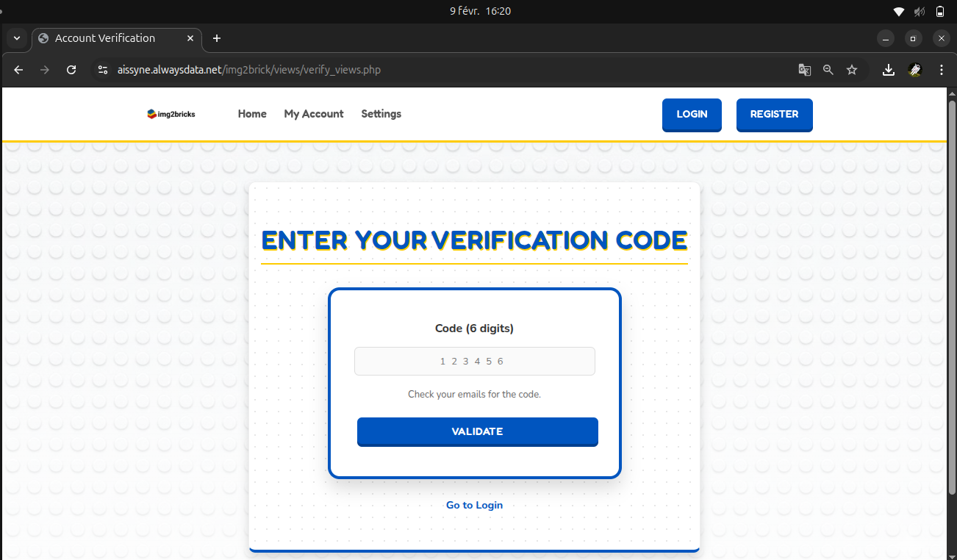The height and width of the screenshot is (560, 957).
Task: Open a new browser tab
Action: click(x=216, y=38)
